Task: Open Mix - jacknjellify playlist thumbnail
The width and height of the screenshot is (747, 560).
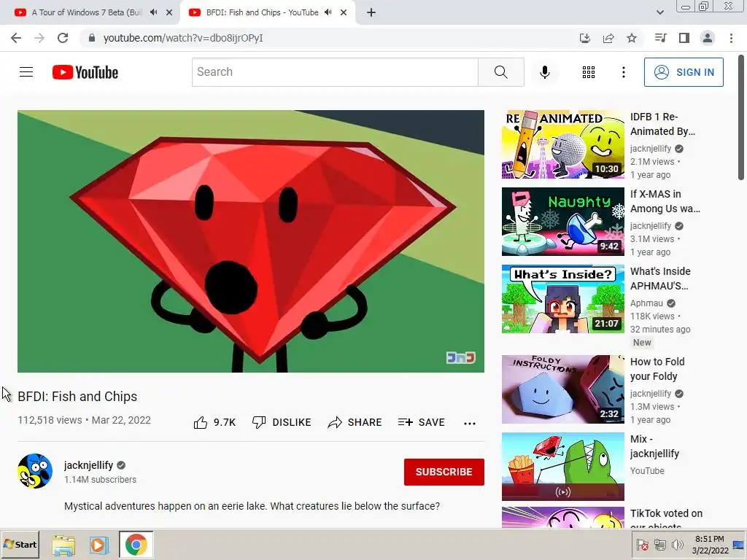Action: (x=562, y=467)
